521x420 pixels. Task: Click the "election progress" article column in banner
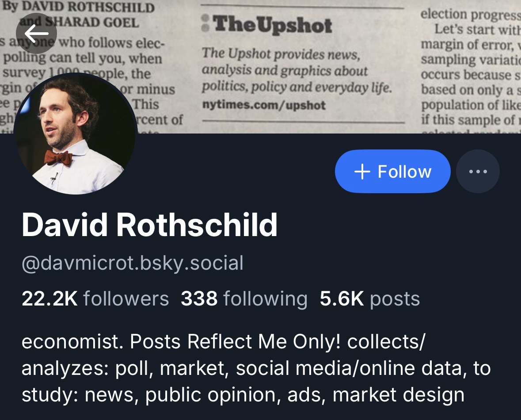470,14
